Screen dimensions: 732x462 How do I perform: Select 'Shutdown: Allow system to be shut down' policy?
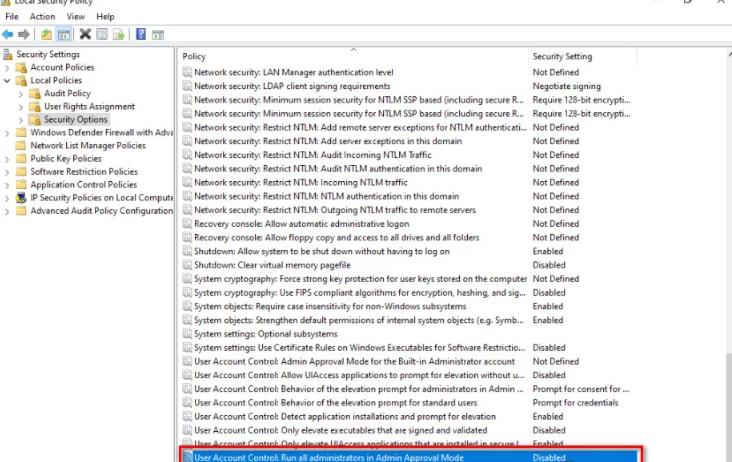(322, 251)
